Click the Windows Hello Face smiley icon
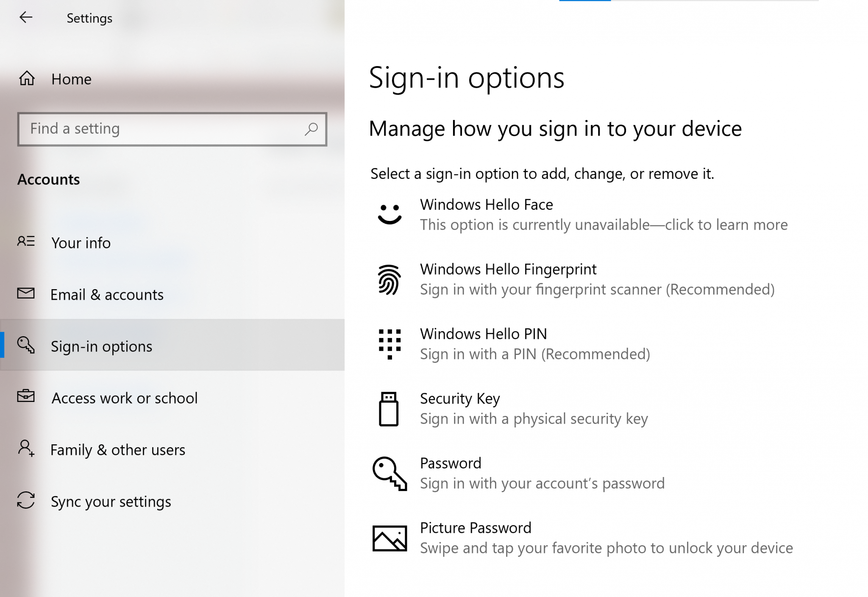The height and width of the screenshot is (597, 868). click(389, 215)
